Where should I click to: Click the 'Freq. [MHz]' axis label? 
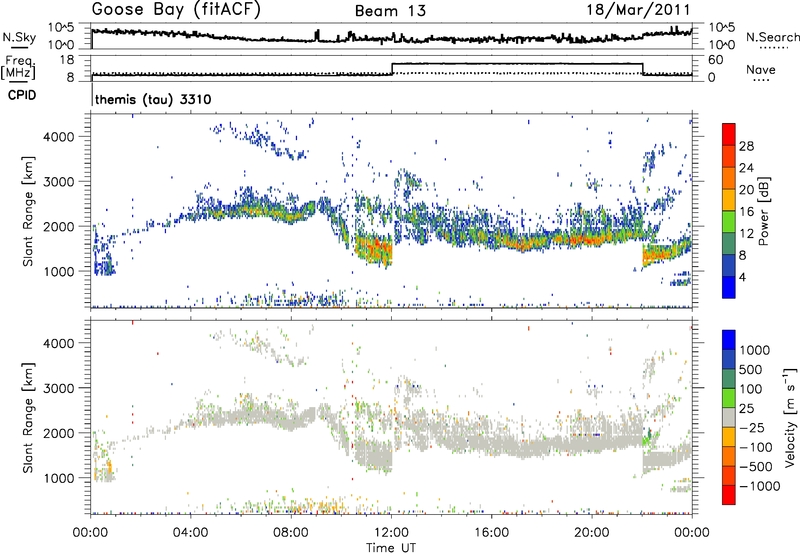(18, 67)
